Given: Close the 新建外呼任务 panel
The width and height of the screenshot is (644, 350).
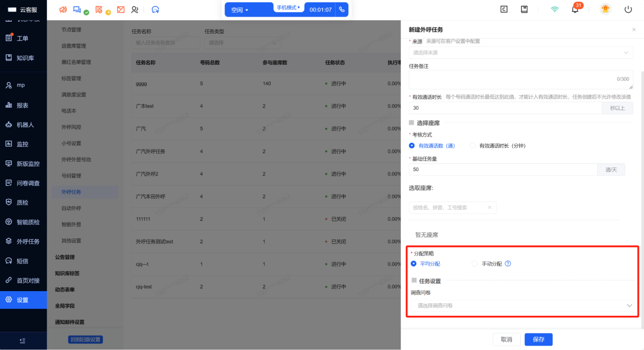Looking at the screenshot, I should click(634, 30).
